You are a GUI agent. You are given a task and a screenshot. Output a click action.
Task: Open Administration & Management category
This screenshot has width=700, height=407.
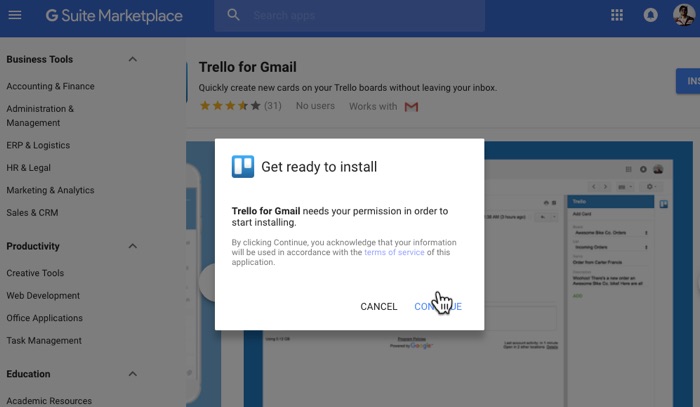tap(40, 116)
